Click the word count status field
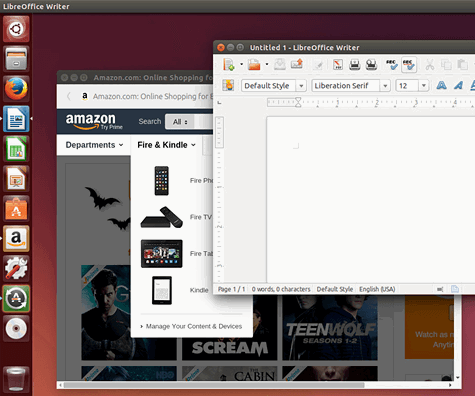The image size is (475, 396). point(281,289)
